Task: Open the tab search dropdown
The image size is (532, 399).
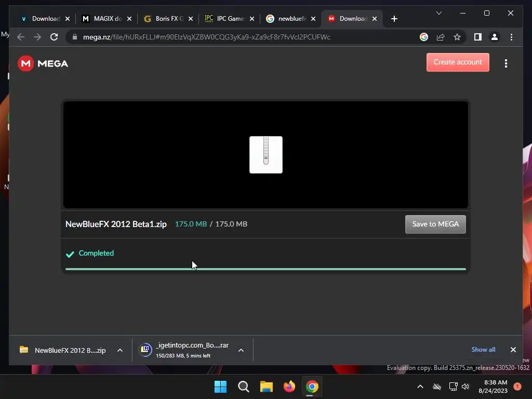Action: click(438, 13)
